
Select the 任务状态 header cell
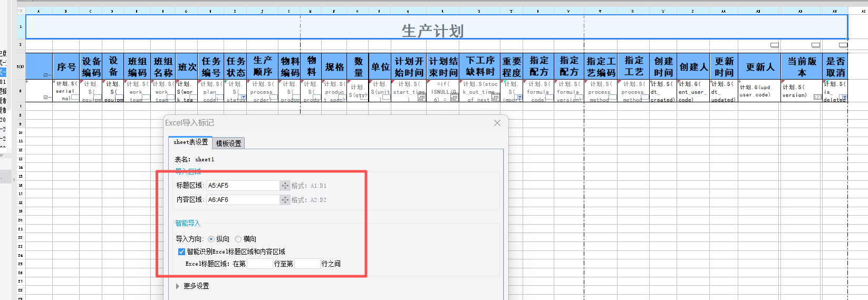point(236,66)
